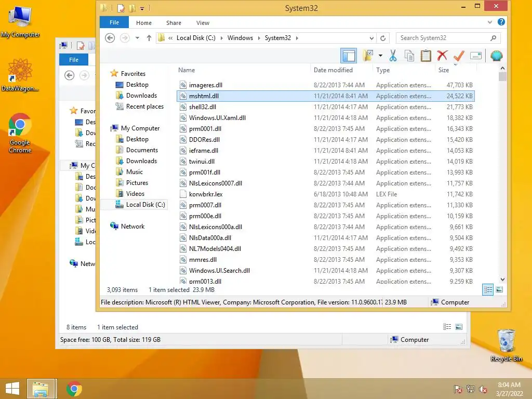The height and width of the screenshot is (399, 532).
Task: Click the rename toolbar icon
Action: [476, 56]
